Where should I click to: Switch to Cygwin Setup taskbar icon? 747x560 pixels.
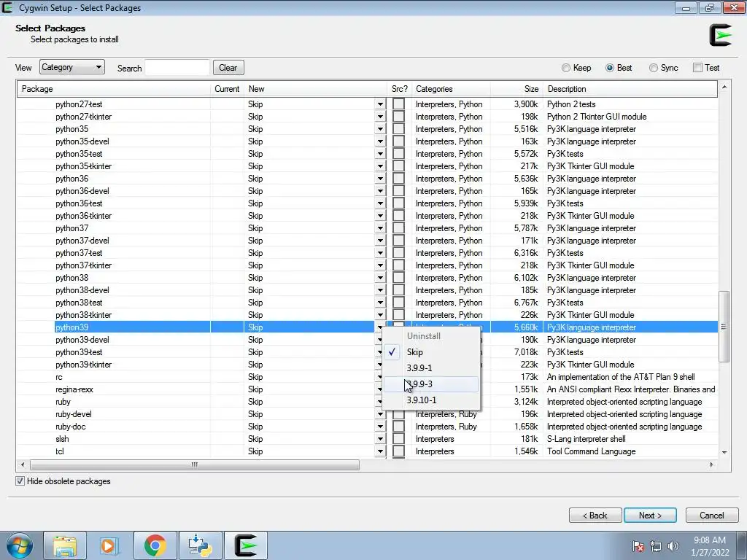click(x=246, y=545)
